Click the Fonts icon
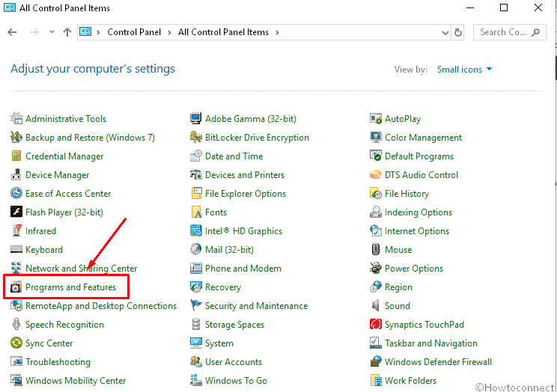Screen dimensions: 557x392 tap(196, 212)
